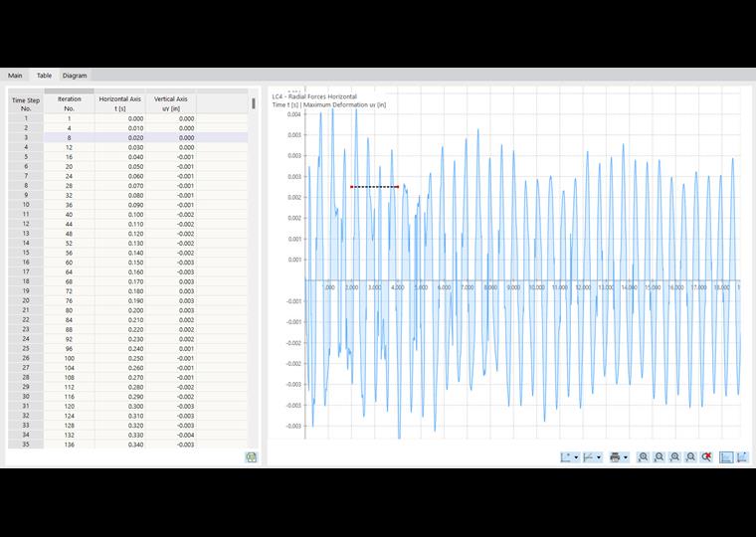The image size is (756, 537).
Task: Select iteration number 68 cell
Action: point(69,281)
